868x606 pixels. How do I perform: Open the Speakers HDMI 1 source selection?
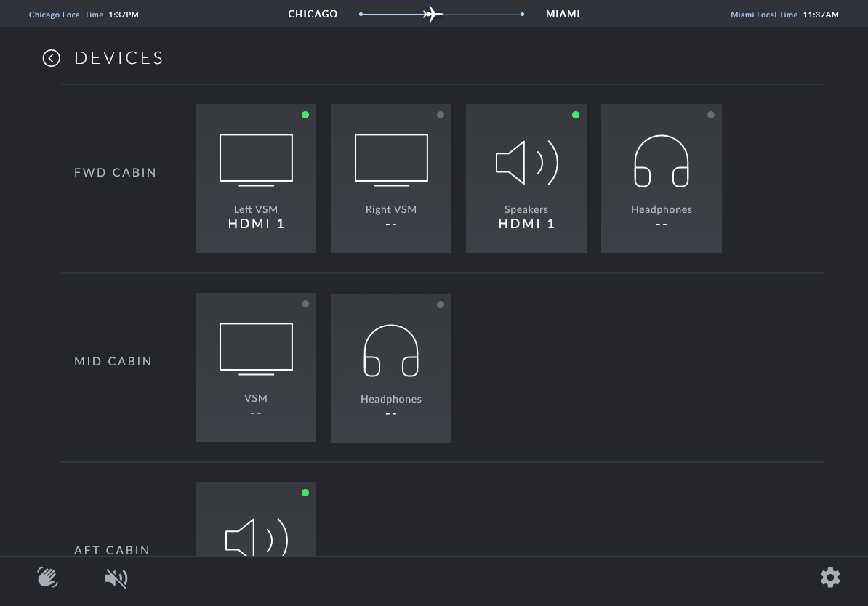[x=526, y=224]
